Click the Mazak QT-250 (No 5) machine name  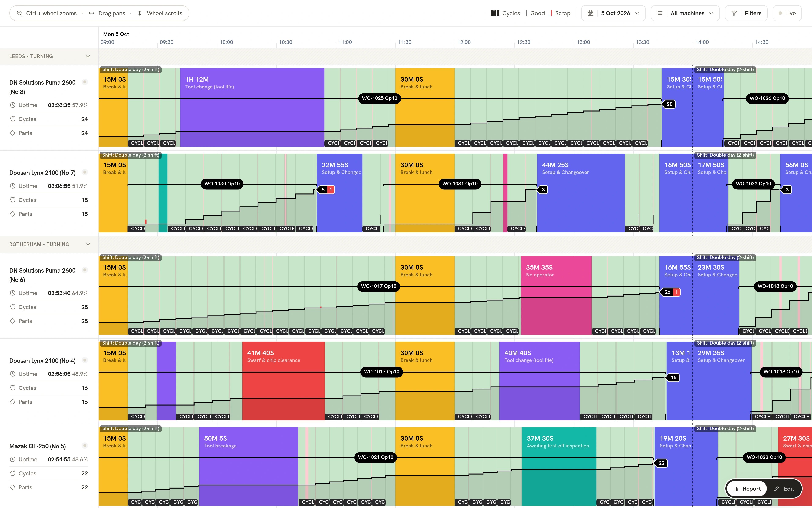pyautogui.click(x=38, y=446)
